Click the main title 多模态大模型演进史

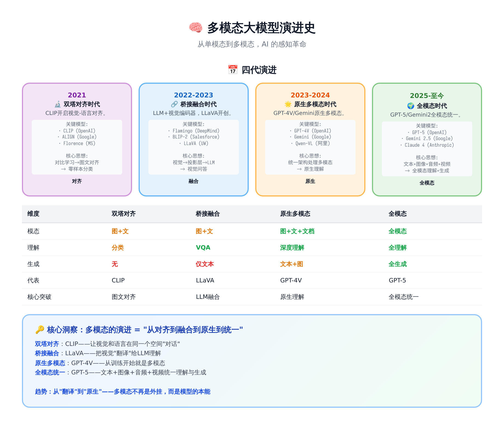[x=261, y=28]
